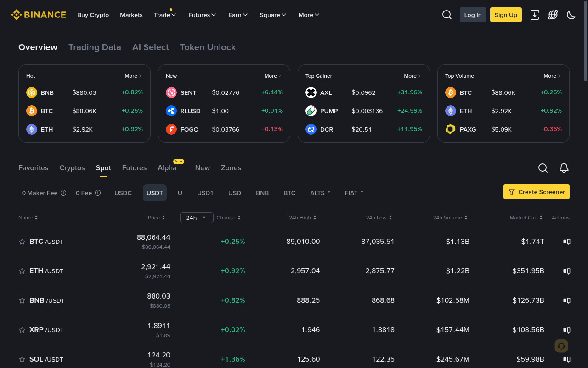Click Create Screener button
Viewport: 588px width, 368px height.
pos(537,192)
